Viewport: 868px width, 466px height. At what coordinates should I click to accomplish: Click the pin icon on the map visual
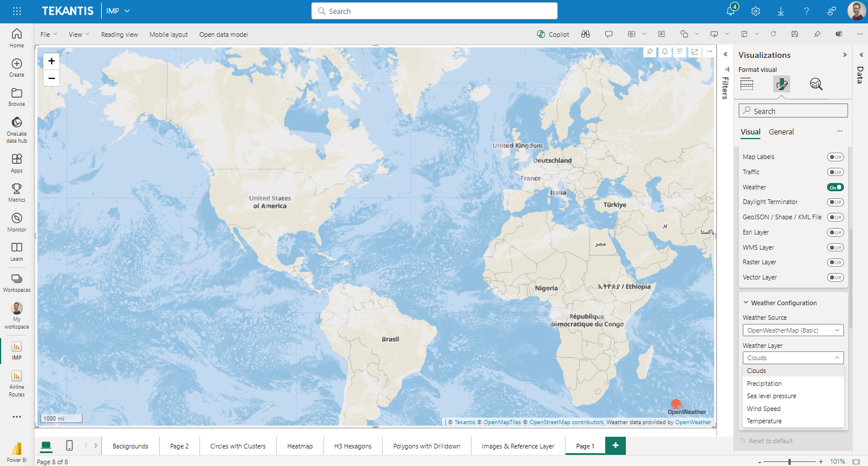click(x=650, y=51)
